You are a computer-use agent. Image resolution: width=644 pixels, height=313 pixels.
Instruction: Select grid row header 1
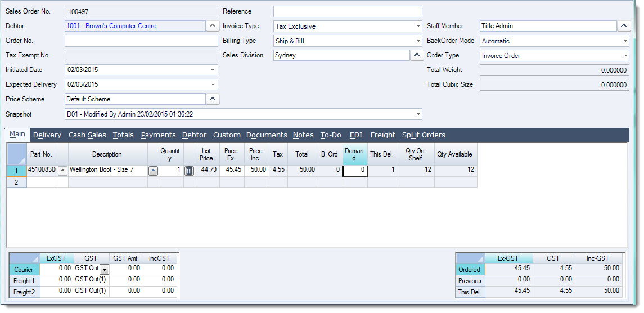click(x=17, y=171)
